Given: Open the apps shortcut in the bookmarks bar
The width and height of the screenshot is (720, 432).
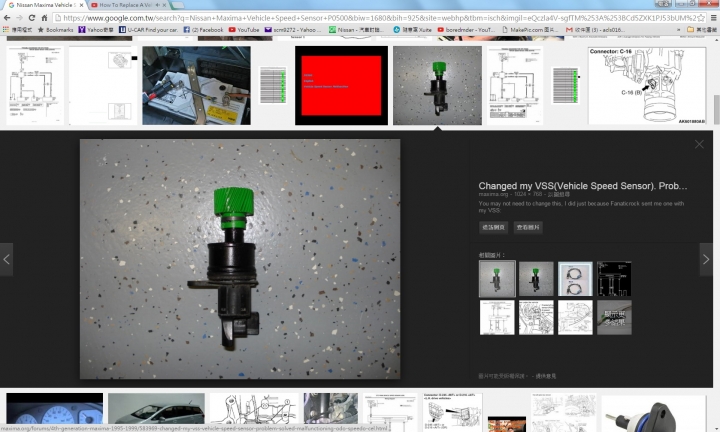Looking at the screenshot, I should 17,30.
